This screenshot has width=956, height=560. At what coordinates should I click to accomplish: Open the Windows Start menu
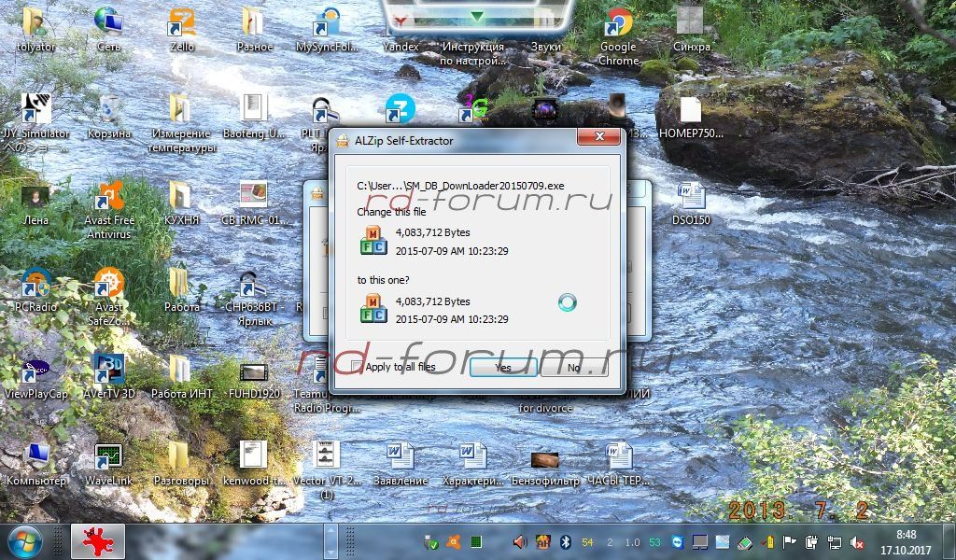click(x=23, y=541)
